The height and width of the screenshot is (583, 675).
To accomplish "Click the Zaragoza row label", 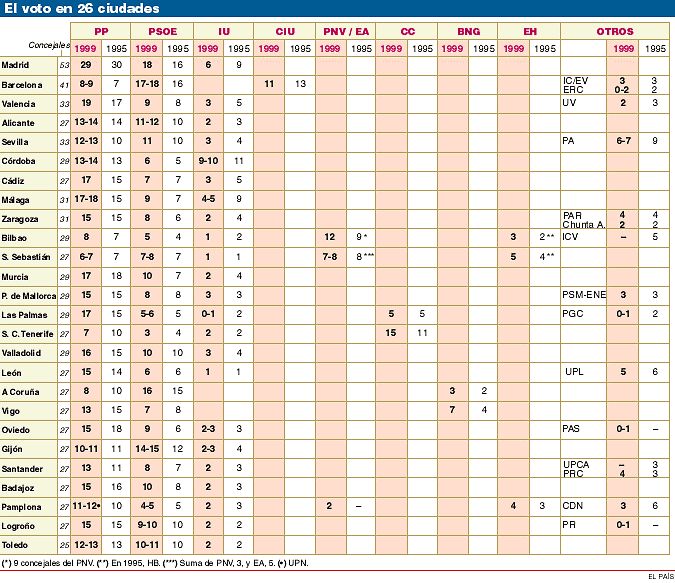I will tap(19, 219).
